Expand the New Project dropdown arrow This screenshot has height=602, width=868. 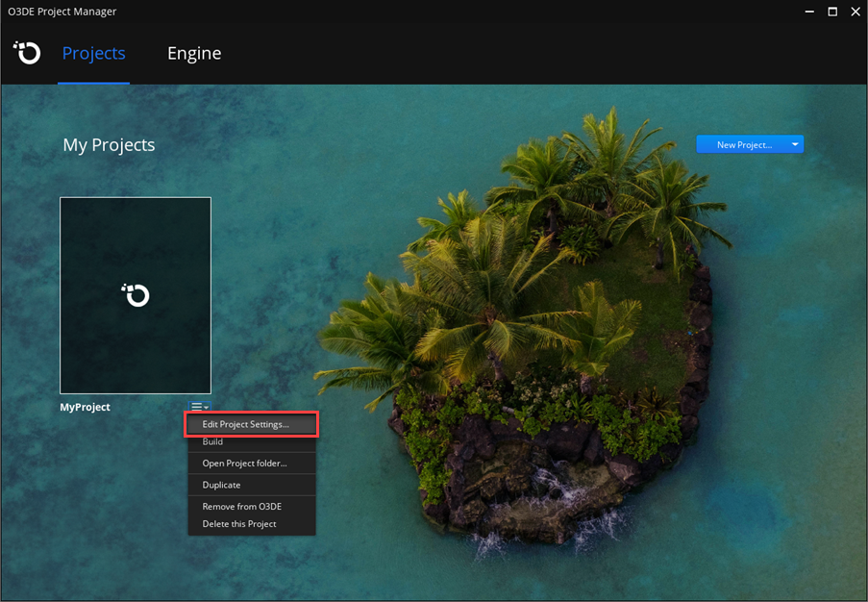[794, 143]
